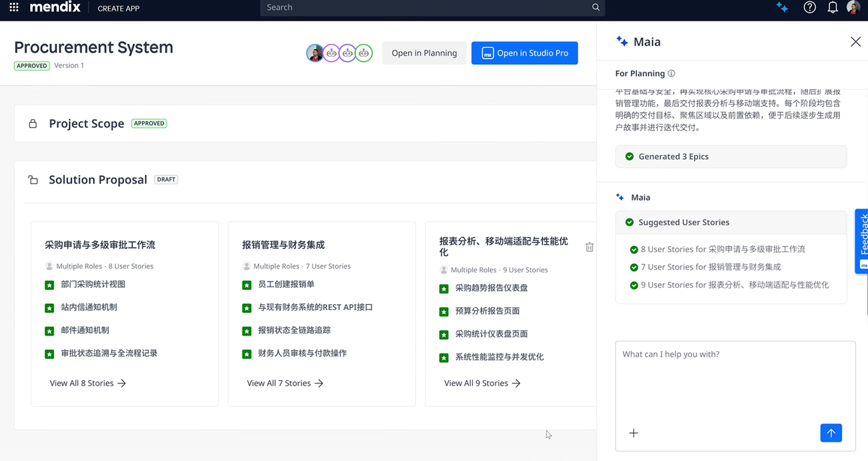Click CREATE APP in the top bar

click(118, 9)
